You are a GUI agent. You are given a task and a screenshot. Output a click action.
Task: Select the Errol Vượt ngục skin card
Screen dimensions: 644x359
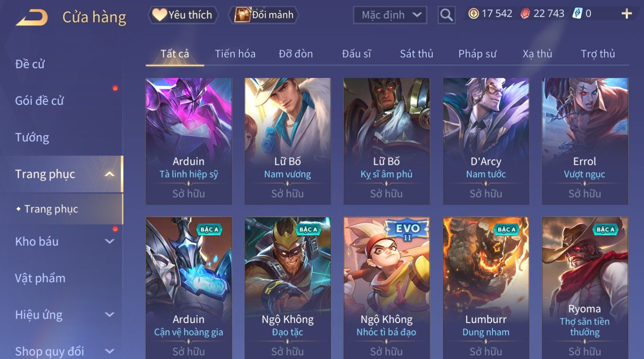pyautogui.click(x=585, y=141)
